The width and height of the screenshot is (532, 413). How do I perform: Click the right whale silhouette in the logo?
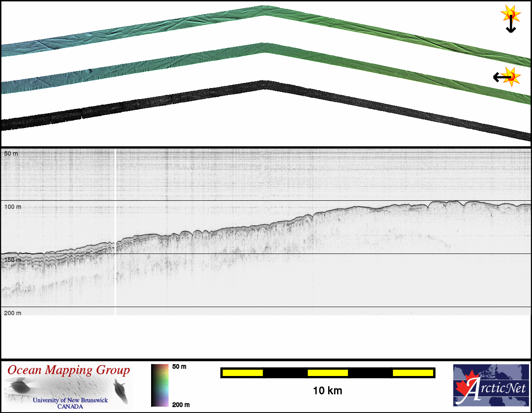click(x=120, y=390)
